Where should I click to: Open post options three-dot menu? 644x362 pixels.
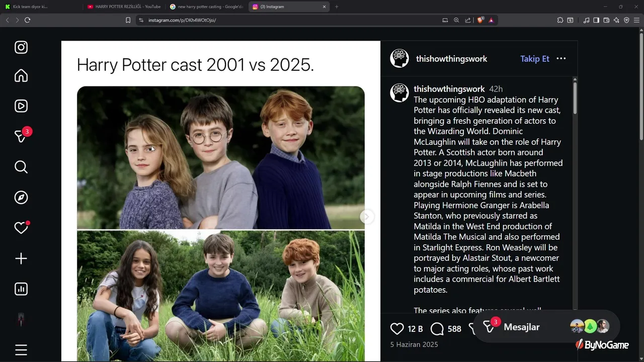[x=561, y=59]
